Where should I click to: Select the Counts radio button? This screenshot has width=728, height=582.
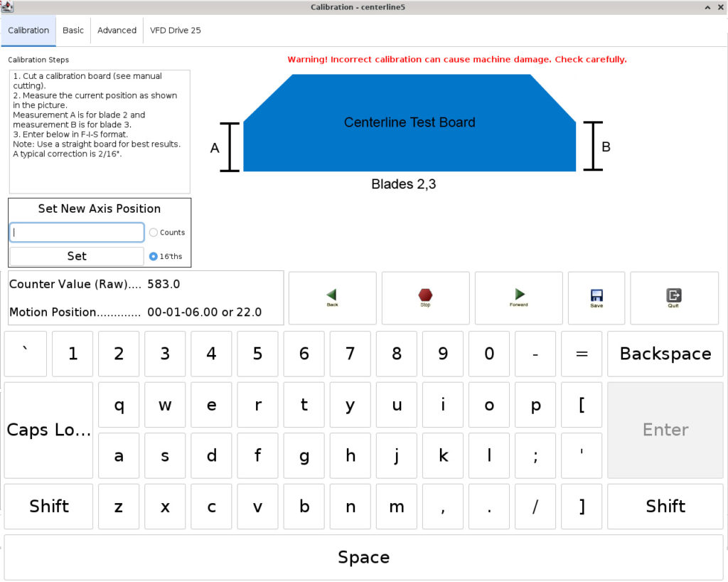point(154,232)
